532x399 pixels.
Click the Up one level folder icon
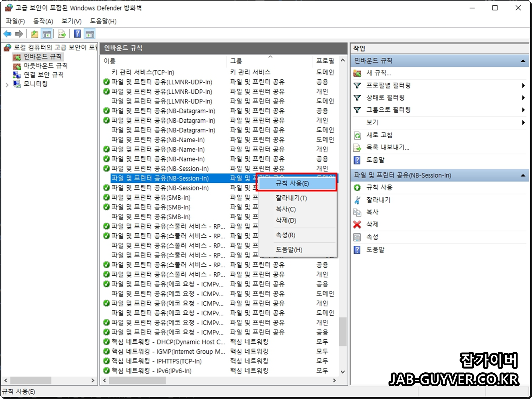point(35,34)
